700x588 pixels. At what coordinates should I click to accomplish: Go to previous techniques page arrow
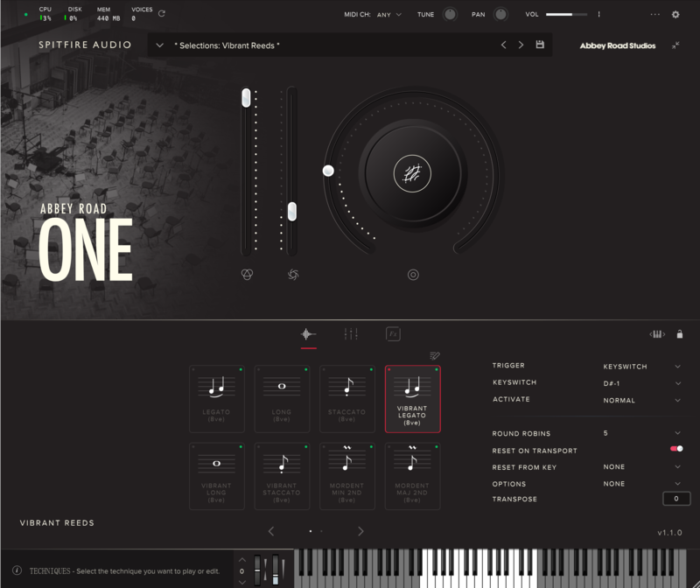tap(271, 531)
